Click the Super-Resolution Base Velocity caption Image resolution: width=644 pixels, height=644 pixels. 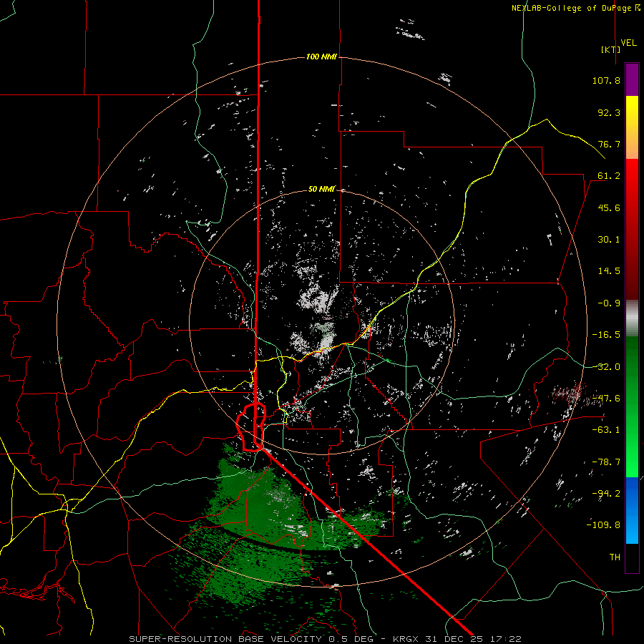pyautogui.click(x=326, y=639)
